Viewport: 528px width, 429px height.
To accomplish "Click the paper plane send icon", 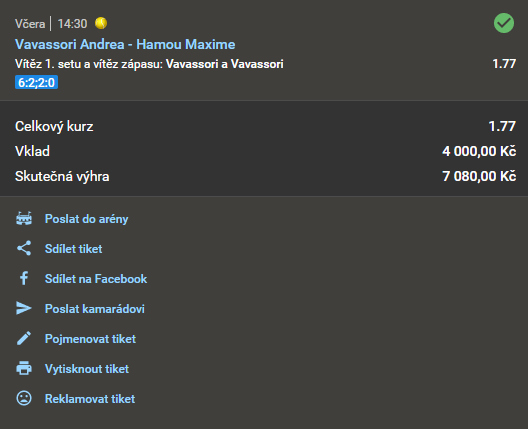I will (x=24, y=308).
